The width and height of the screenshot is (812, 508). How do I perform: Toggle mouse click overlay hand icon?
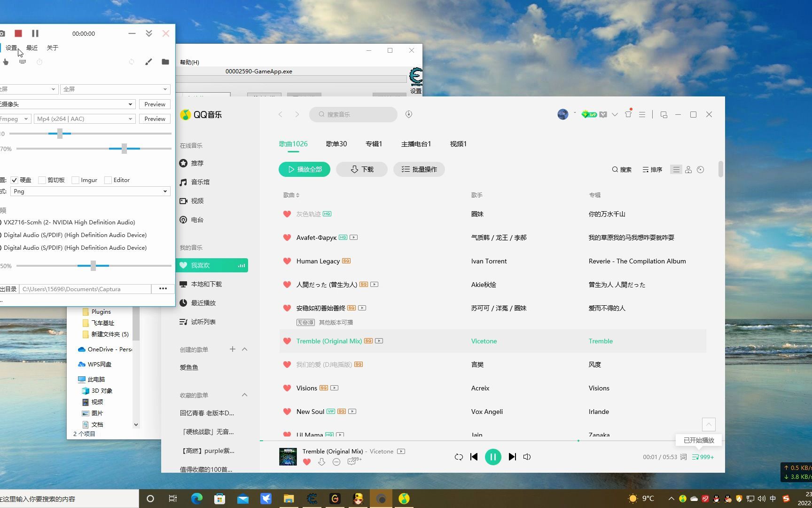pyautogui.click(x=6, y=62)
